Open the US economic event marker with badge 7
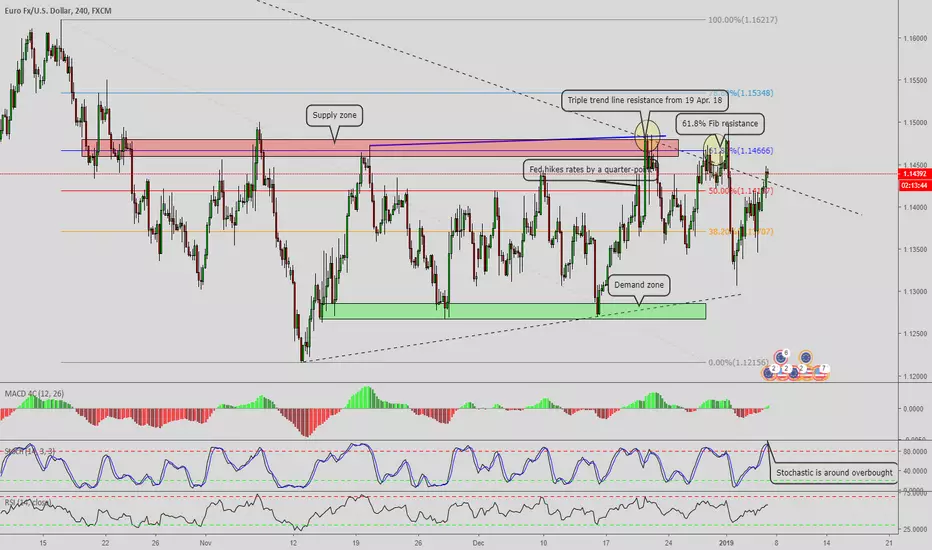This screenshot has width=932, height=550. [820, 372]
